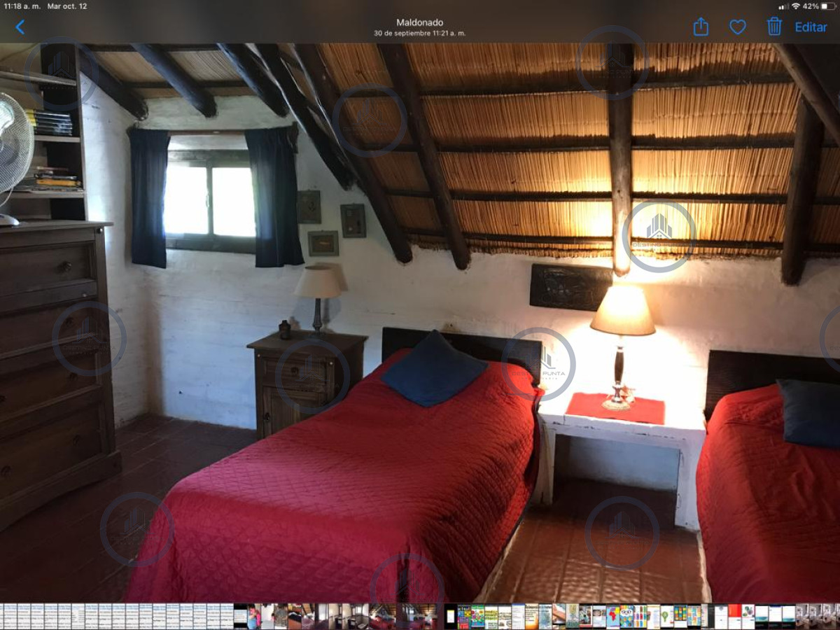Tap the Mar oct. 12 date
Image resolution: width=840 pixels, height=630 pixels.
click(x=67, y=6)
